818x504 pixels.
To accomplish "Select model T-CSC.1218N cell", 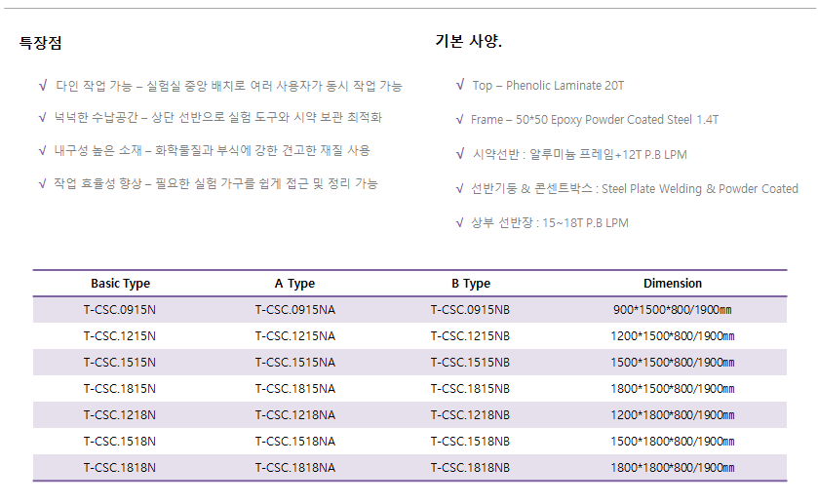I will [120, 415].
